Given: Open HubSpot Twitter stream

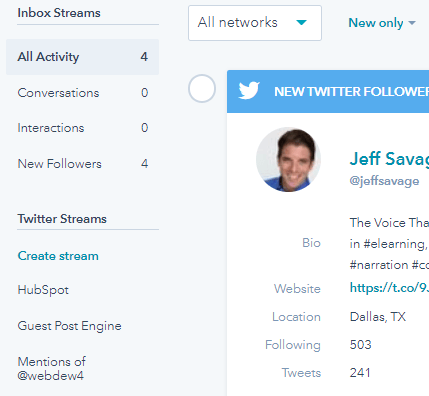Looking at the screenshot, I should [x=43, y=290].
